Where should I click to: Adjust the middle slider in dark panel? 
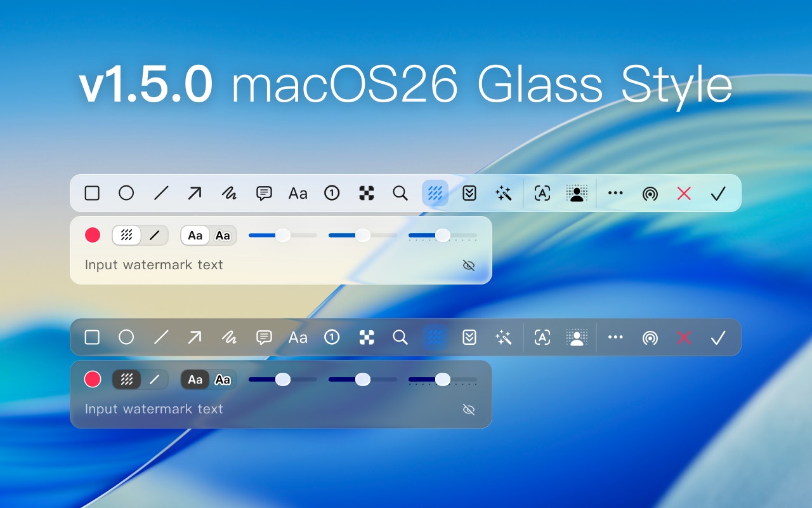(363, 380)
